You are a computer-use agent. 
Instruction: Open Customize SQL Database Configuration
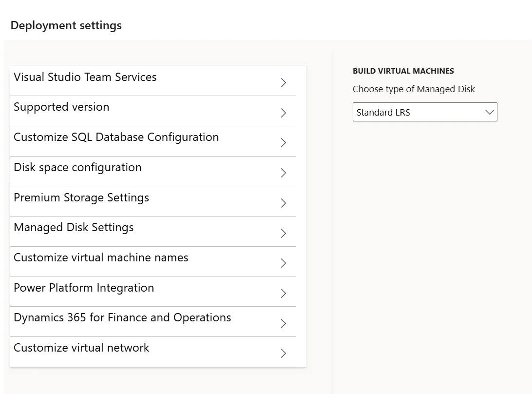click(153, 141)
